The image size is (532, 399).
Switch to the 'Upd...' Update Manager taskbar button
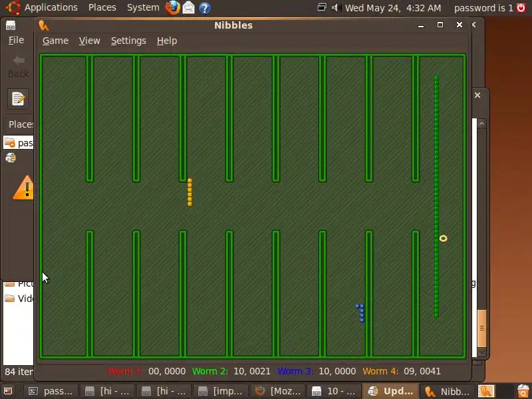point(391,391)
